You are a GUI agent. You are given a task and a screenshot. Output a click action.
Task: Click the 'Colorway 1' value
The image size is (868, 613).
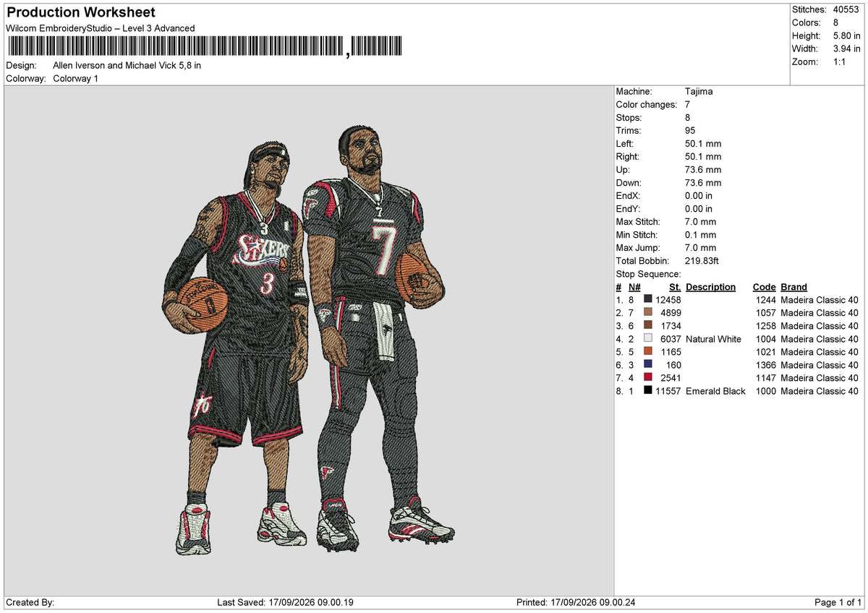76,78
